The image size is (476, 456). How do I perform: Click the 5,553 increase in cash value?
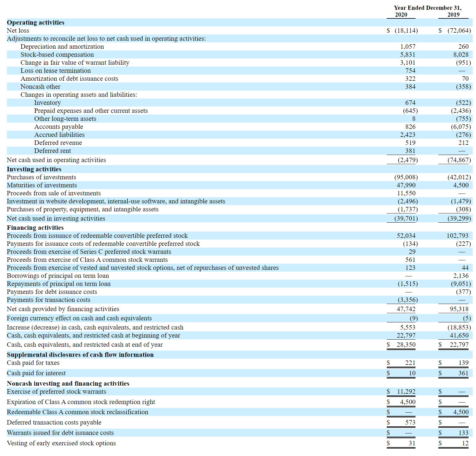pyautogui.click(x=408, y=327)
